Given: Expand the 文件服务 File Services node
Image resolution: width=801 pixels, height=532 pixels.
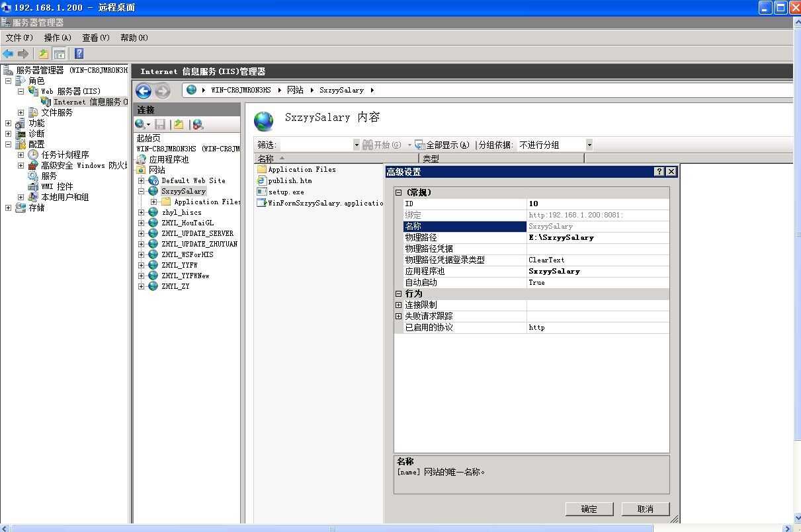Looking at the screenshot, I should pyautogui.click(x=21, y=112).
